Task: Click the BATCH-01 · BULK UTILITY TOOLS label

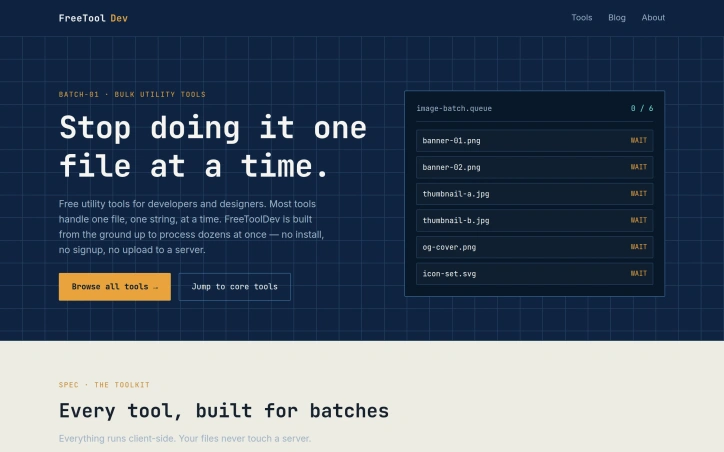Action: [x=132, y=94]
